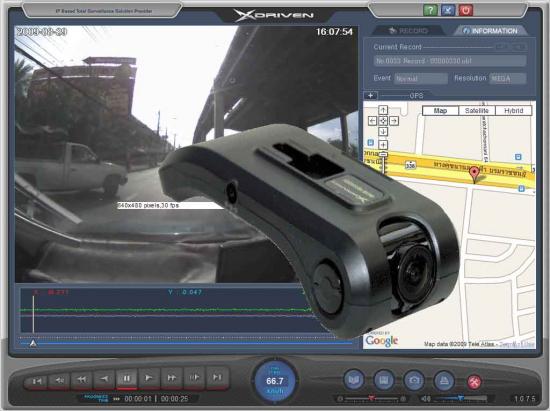The height and width of the screenshot is (411, 550).
Task: Click the map save icon button
Action: [384, 380]
